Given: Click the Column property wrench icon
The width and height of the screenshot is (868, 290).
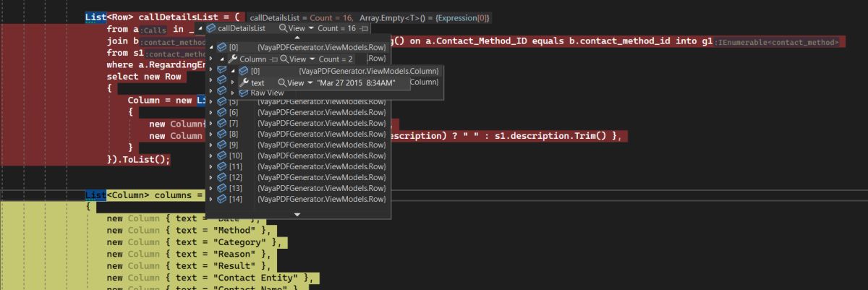Looking at the screenshot, I should pyautogui.click(x=233, y=59).
